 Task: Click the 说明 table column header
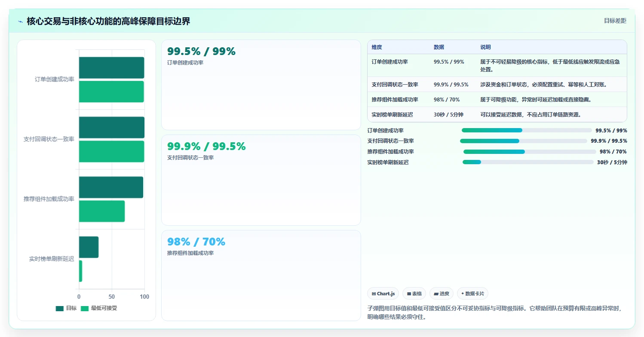(485, 47)
